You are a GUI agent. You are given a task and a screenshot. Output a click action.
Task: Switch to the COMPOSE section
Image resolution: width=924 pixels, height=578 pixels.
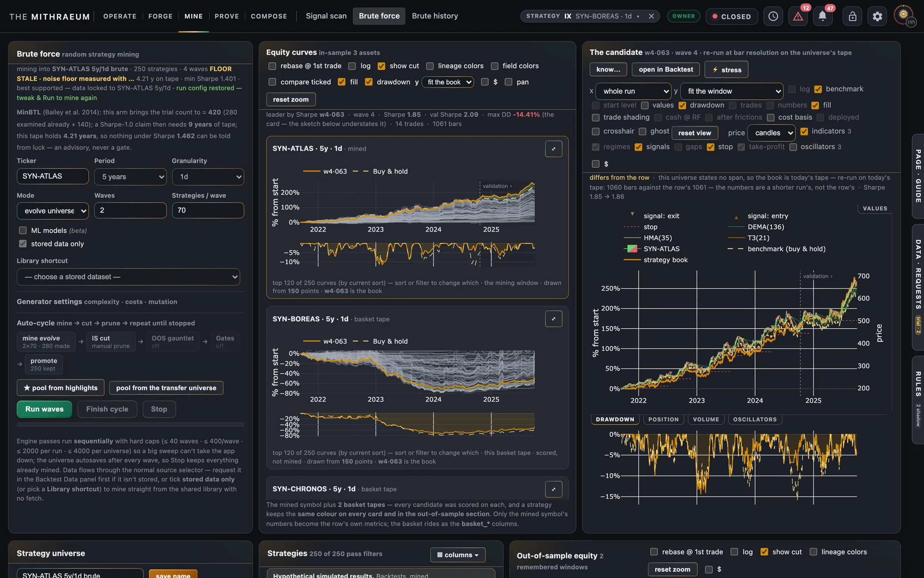pos(269,16)
